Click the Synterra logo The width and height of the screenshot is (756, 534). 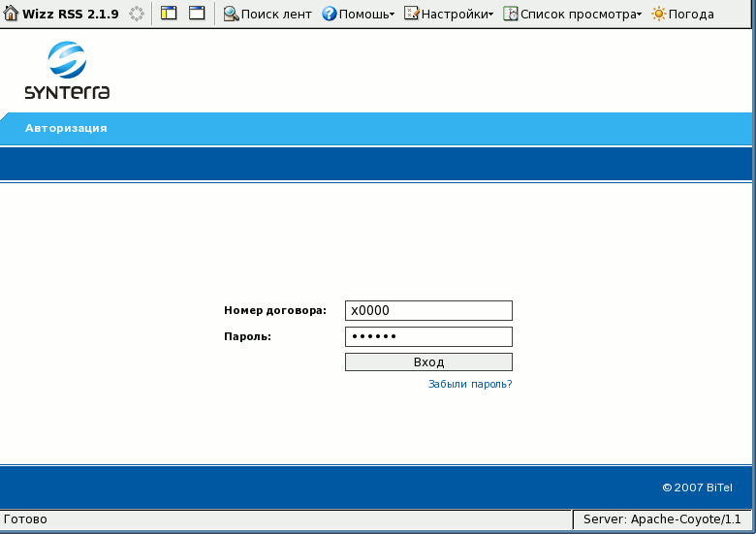point(67,71)
